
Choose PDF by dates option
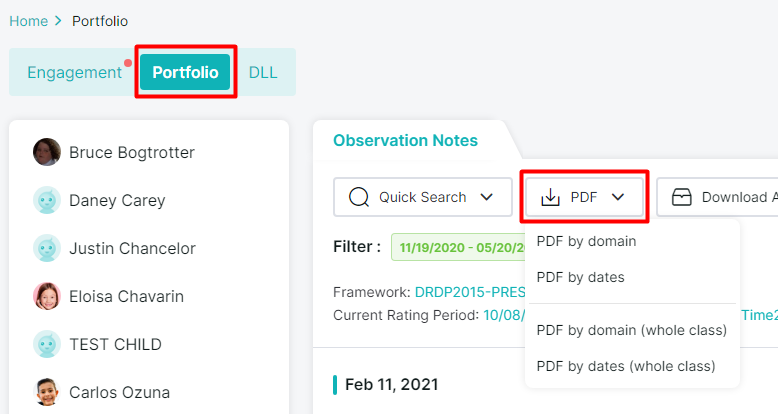pos(580,277)
